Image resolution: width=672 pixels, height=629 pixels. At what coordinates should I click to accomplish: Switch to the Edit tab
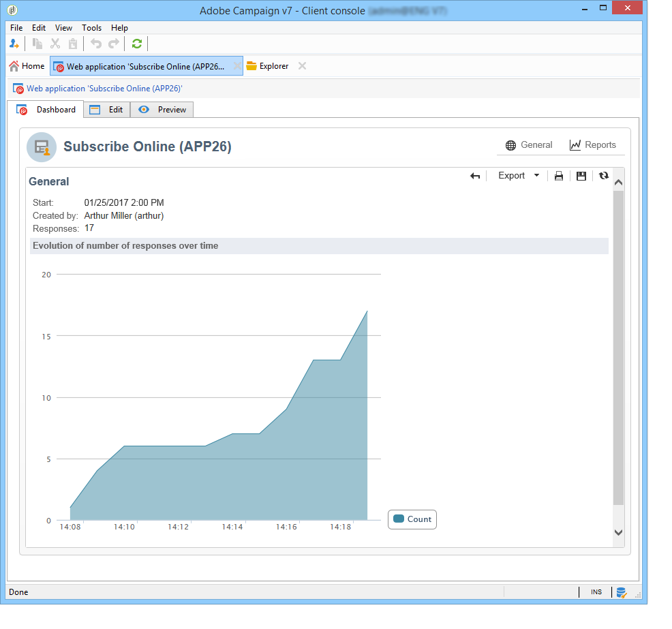pyautogui.click(x=107, y=110)
